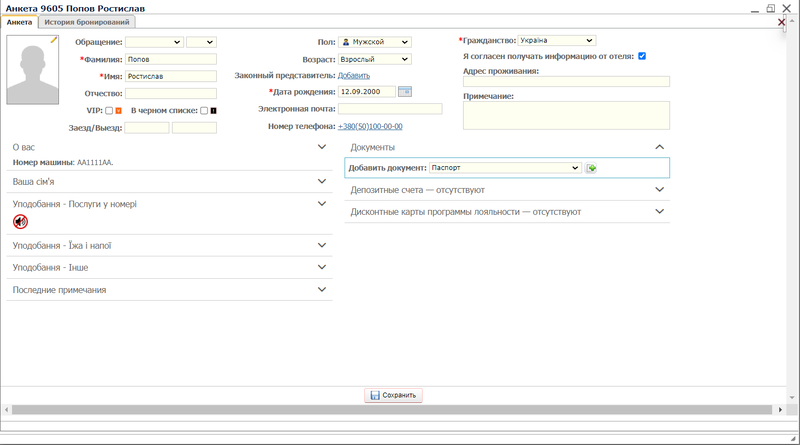Uncheck consent to receive hotel information
The width and height of the screenshot is (800, 445).
[642, 56]
